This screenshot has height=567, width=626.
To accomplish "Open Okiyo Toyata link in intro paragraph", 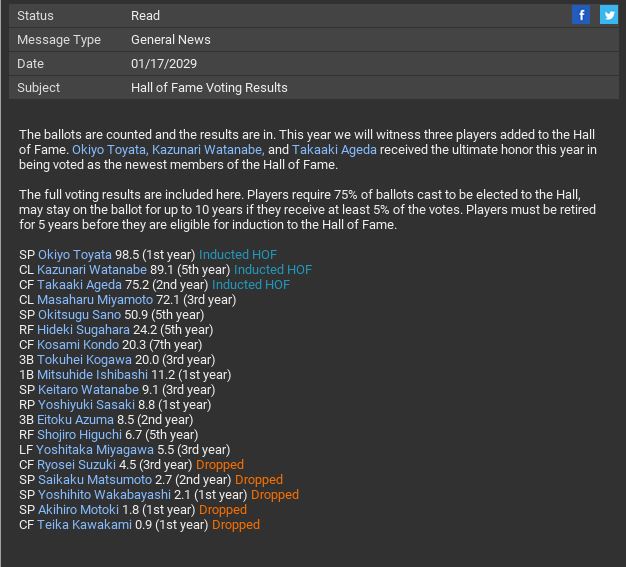I will [109, 150].
